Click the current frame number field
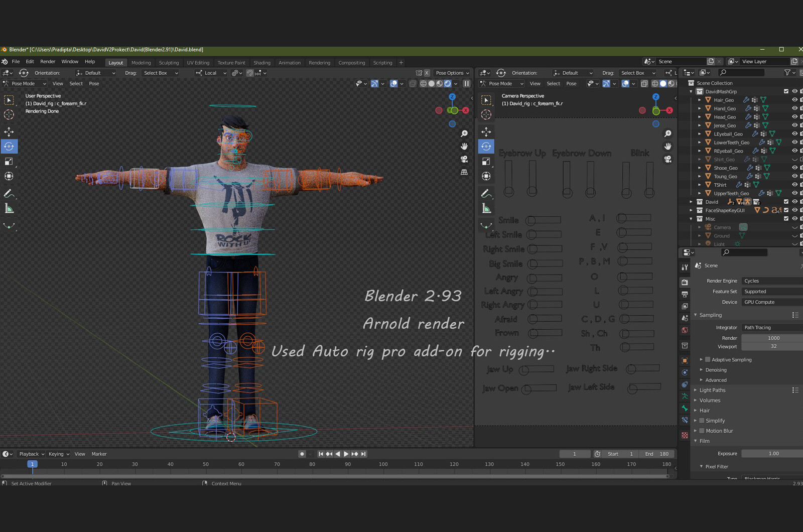The width and height of the screenshot is (803, 532). coord(575,453)
